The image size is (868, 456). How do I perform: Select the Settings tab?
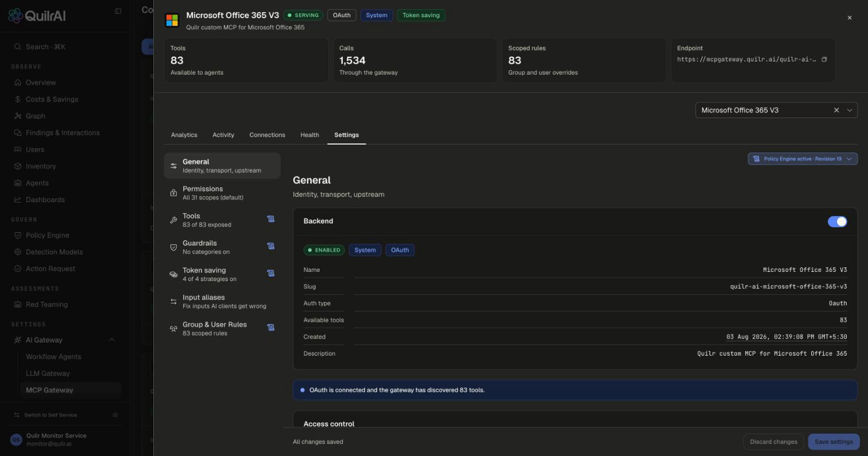click(x=347, y=135)
